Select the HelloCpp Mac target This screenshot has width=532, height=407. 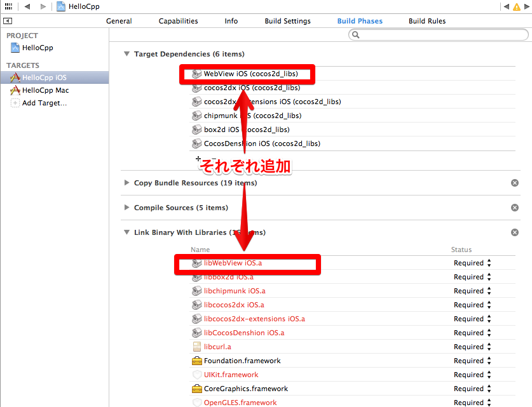coord(46,91)
